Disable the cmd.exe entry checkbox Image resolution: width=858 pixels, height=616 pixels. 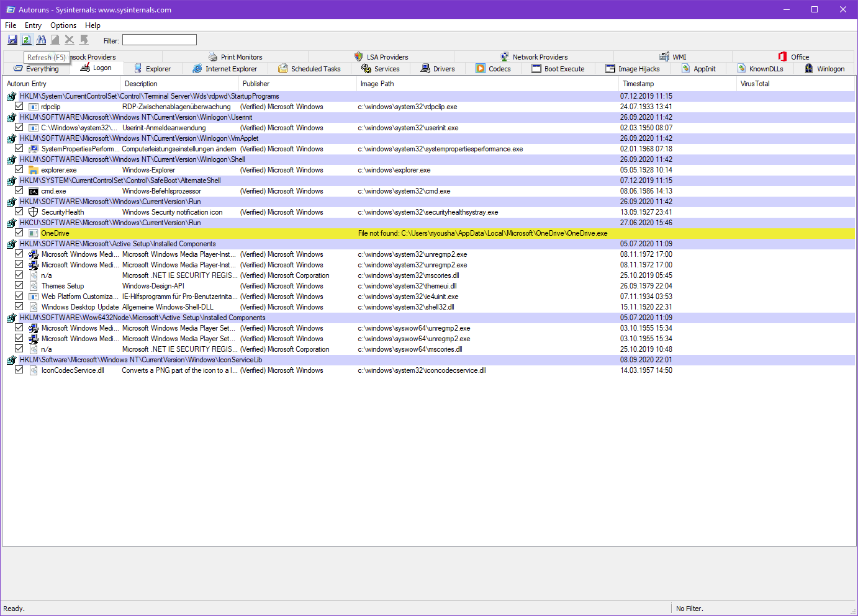pos(19,190)
